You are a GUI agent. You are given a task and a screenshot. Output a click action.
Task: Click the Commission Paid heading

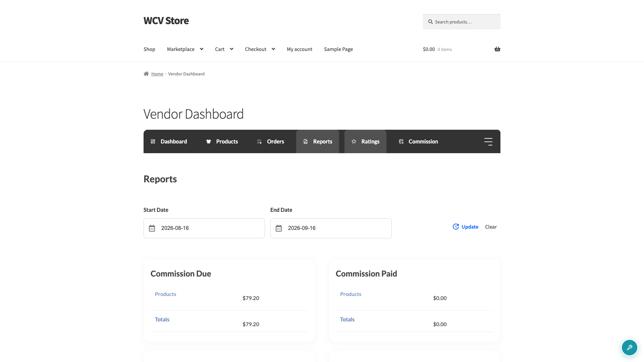point(366,274)
